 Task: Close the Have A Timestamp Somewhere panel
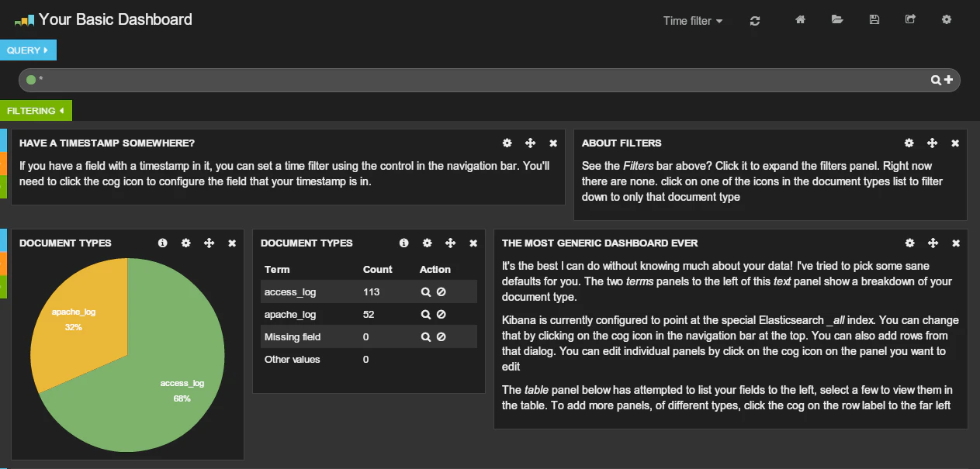pyautogui.click(x=553, y=143)
